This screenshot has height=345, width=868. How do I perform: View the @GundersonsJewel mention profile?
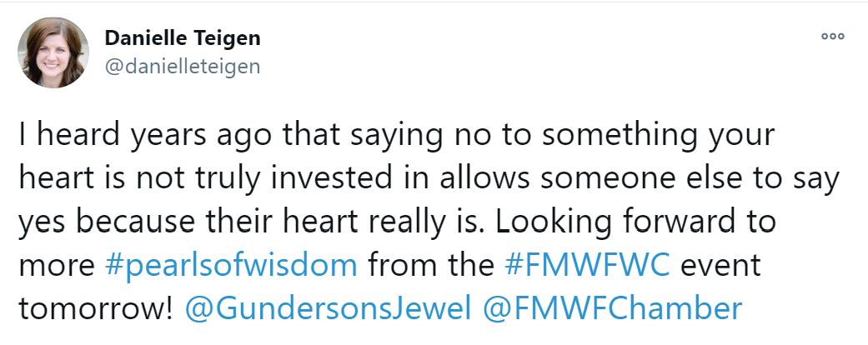[x=328, y=309]
